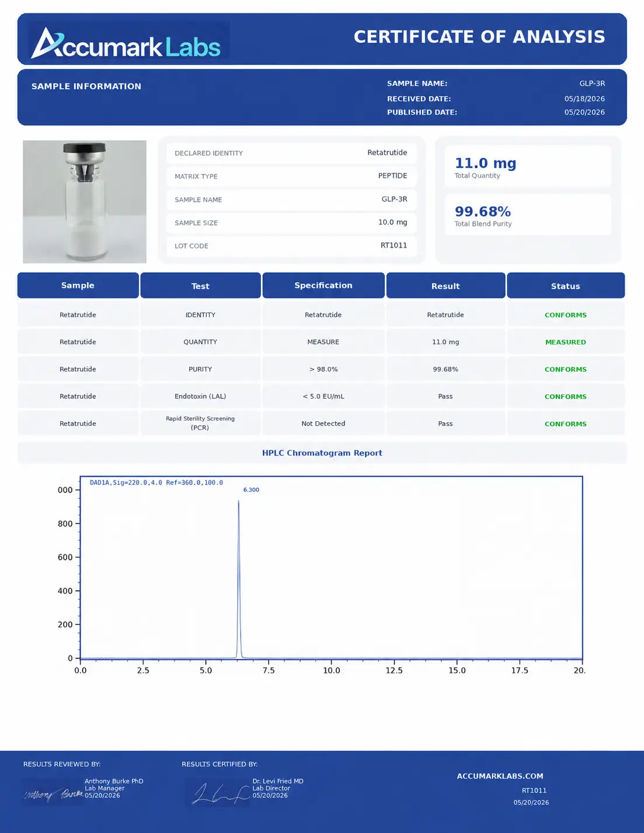The height and width of the screenshot is (833, 644).
Task: Select the '> 98.0%' specification cell
Action: (x=323, y=369)
